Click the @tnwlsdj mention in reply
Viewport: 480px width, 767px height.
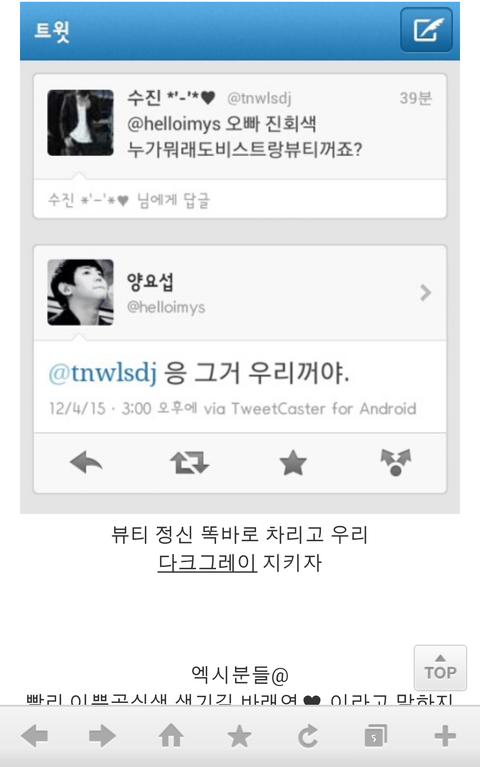point(103,374)
